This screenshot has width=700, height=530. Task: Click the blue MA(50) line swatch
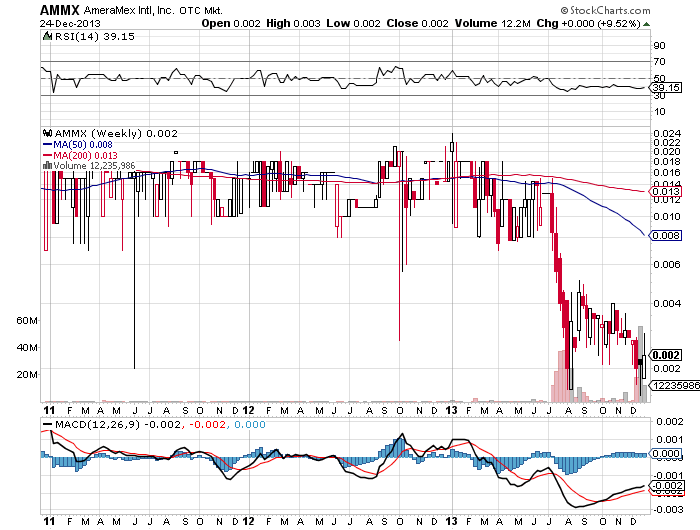[47, 145]
